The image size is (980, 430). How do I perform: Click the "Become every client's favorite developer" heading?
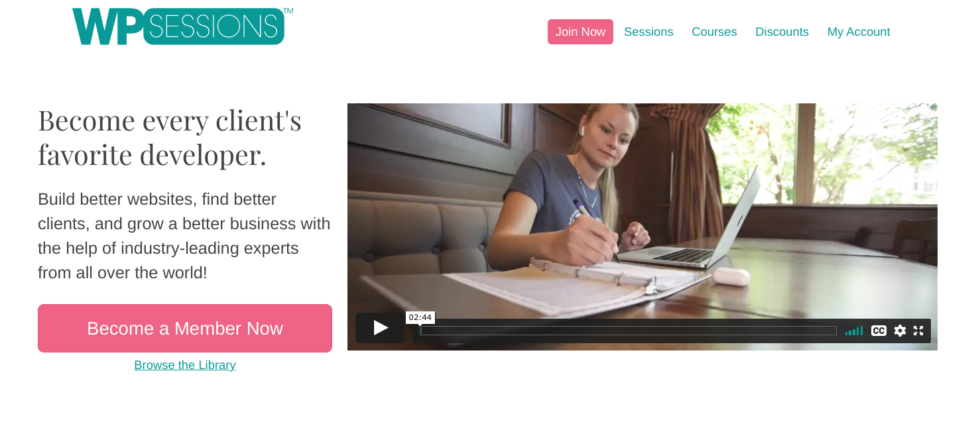(170, 137)
